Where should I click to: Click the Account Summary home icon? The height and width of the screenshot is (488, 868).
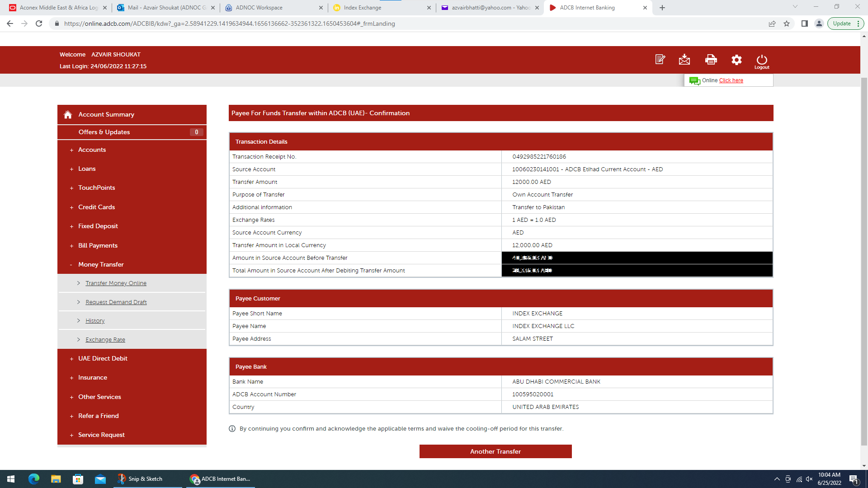point(68,114)
